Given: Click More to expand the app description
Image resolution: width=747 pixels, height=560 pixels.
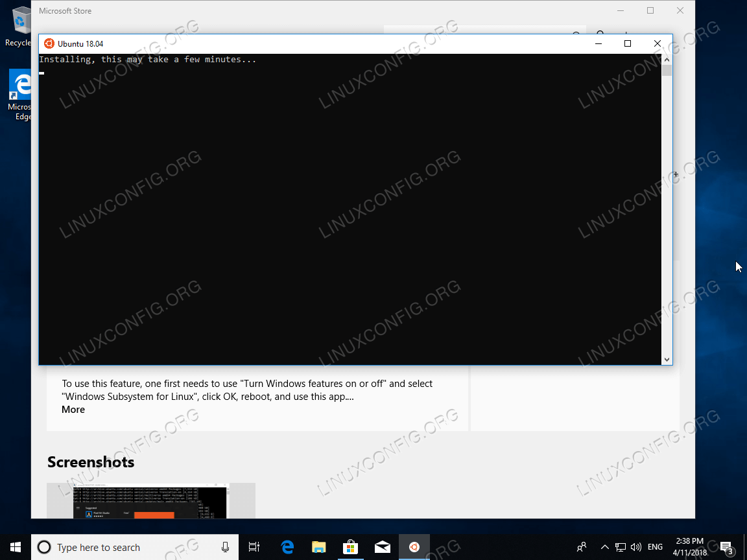Looking at the screenshot, I should point(73,410).
